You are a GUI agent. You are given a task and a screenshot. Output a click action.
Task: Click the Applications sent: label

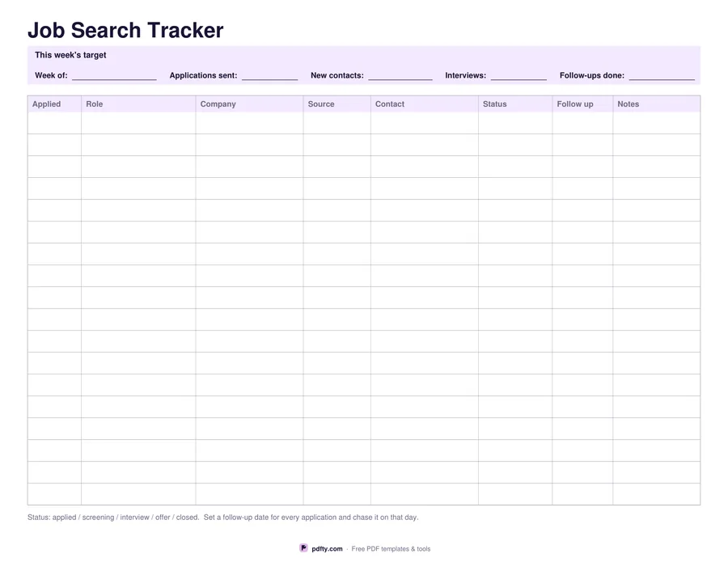pos(203,75)
